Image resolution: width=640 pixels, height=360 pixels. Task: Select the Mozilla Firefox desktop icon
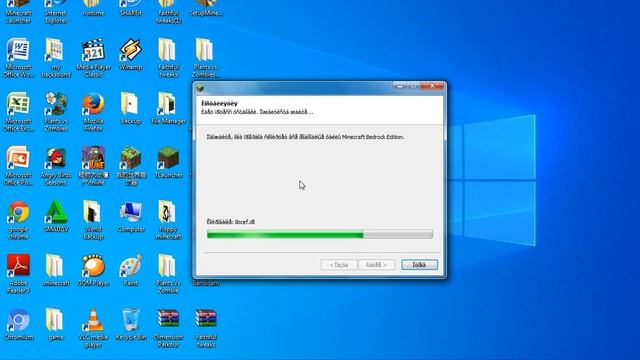coord(93,111)
